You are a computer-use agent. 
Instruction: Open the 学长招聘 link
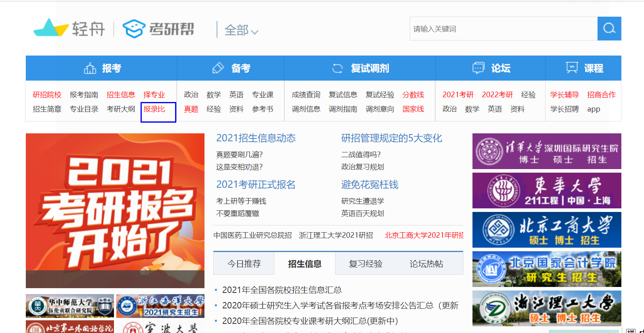pos(564,109)
